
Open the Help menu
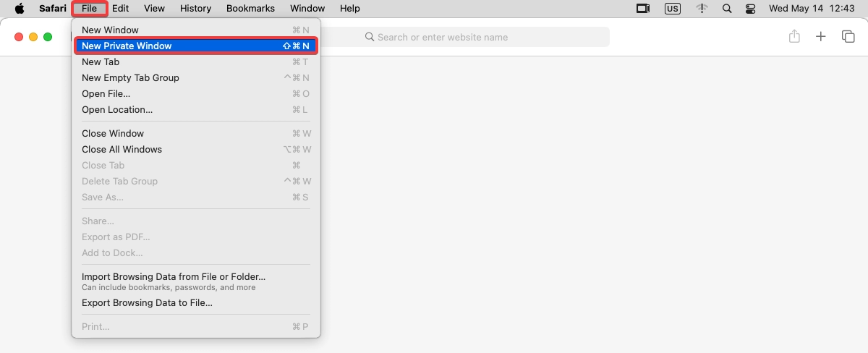click(x=350, y=9)
